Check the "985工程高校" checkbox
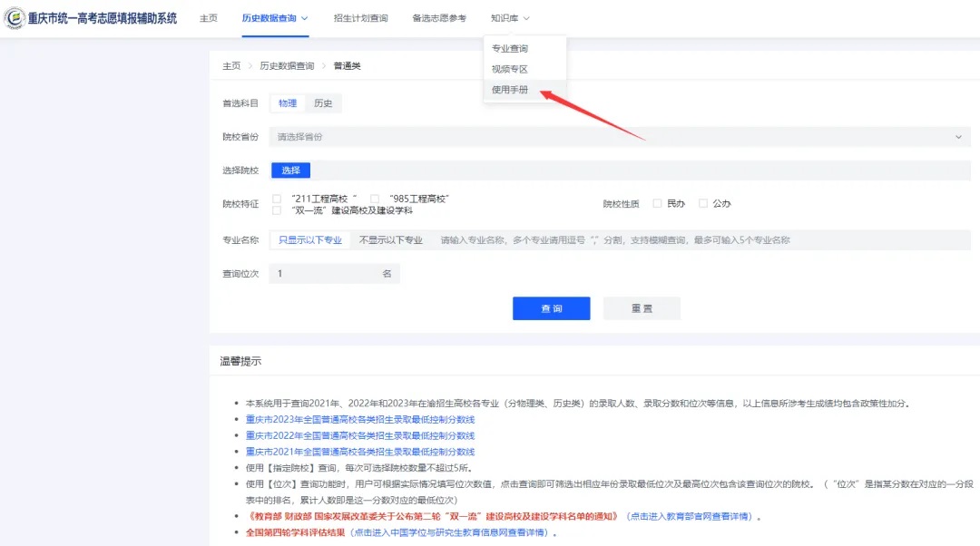 click(374, 199)
